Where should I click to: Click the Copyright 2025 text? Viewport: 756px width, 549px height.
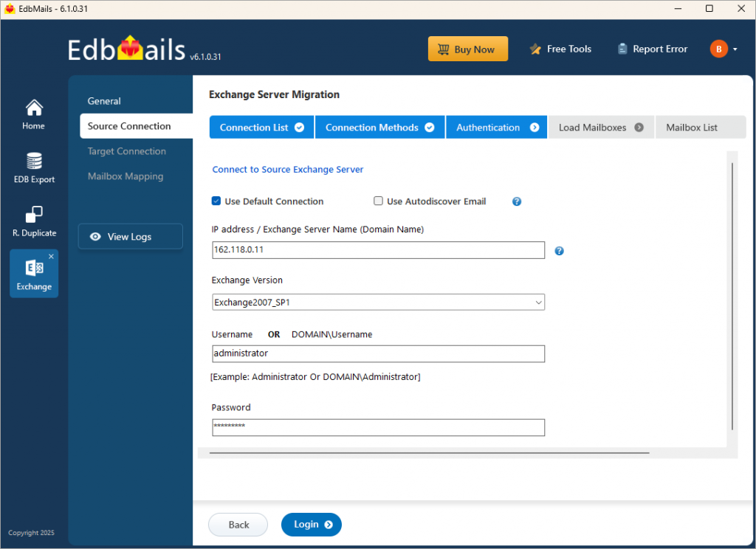click(x=31, y=533)
